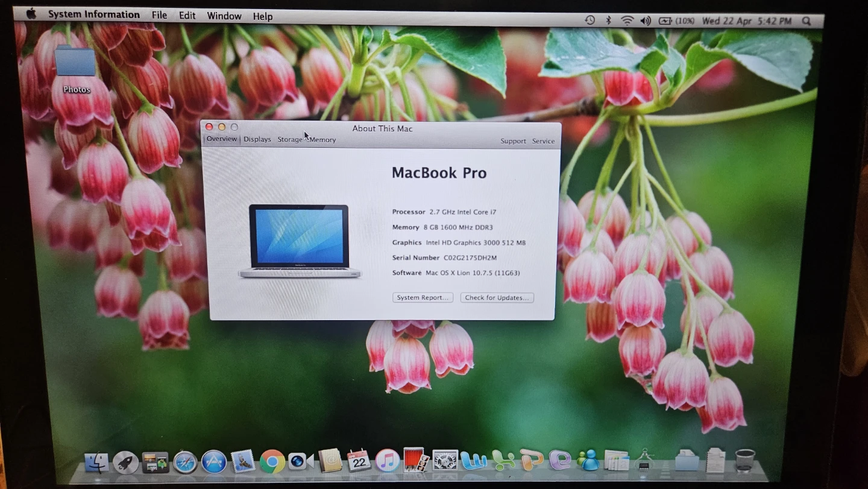The width and height of the screenshot is (868, 489).
Task: Open the Window menu
Action: 224,16
